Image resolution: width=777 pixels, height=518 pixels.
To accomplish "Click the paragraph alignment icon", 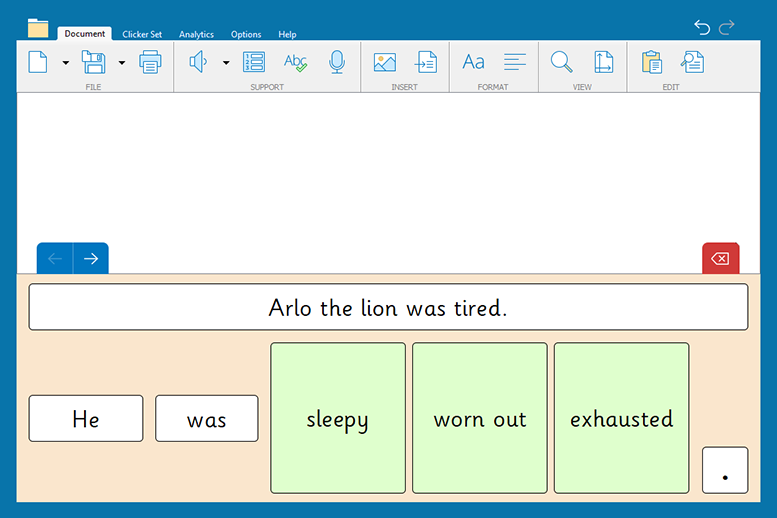I will coord(515,62).
